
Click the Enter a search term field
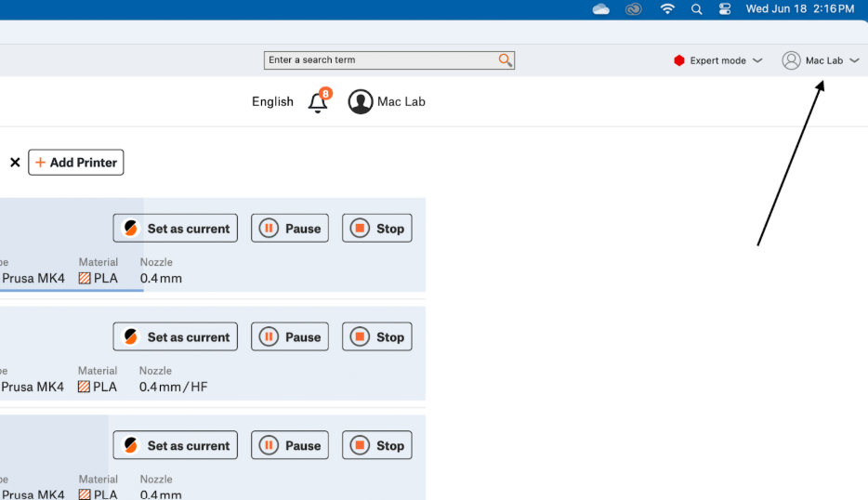[379, 60]
